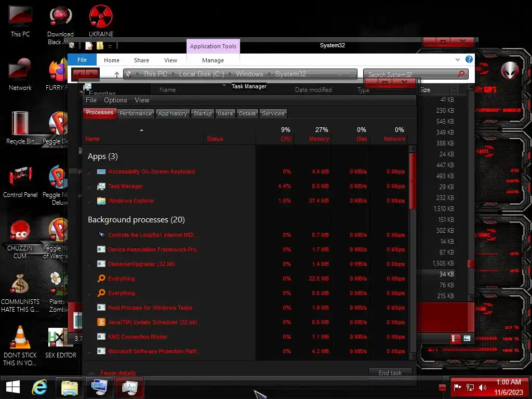The height and width of the screenshot is (399, 532).
Task: Launch Internet Explorer from the taskbar
Action: pyautogui.click(x=39, y=387)
